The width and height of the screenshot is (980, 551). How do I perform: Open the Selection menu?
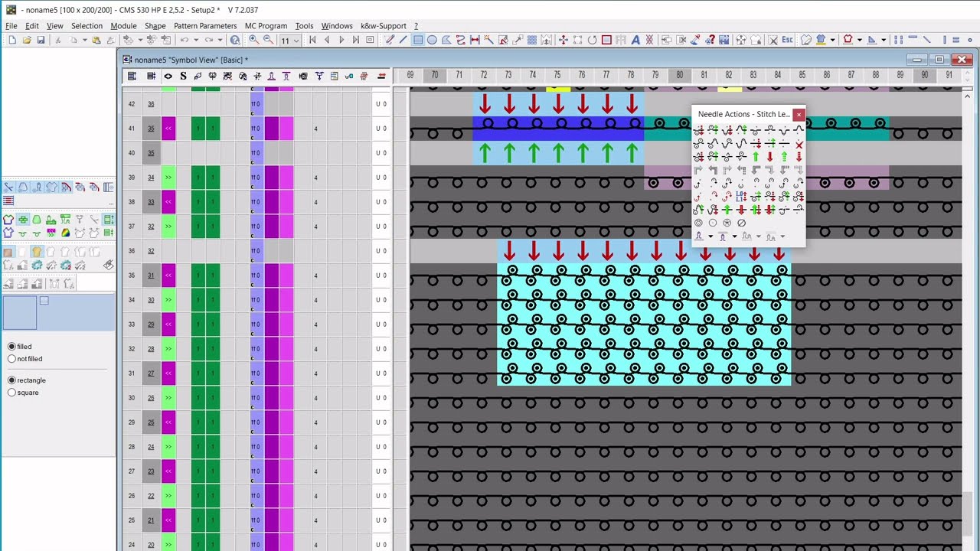[x=87, y=25]
